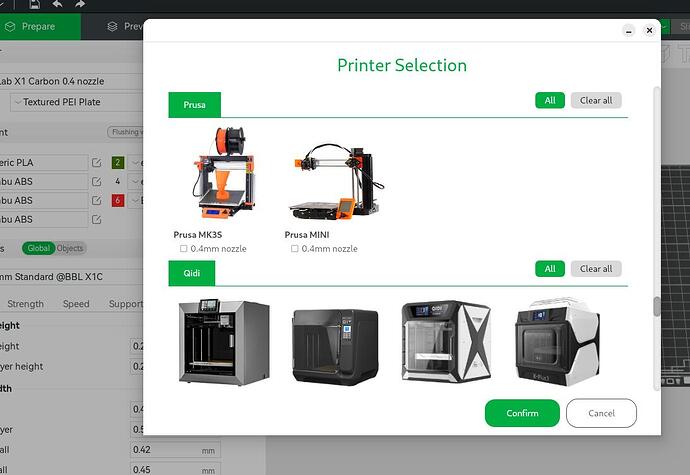The height and width of the screenshot is (475, 690).
Task: Click the save file icon in the top bar
Action: tap(35, 4)
